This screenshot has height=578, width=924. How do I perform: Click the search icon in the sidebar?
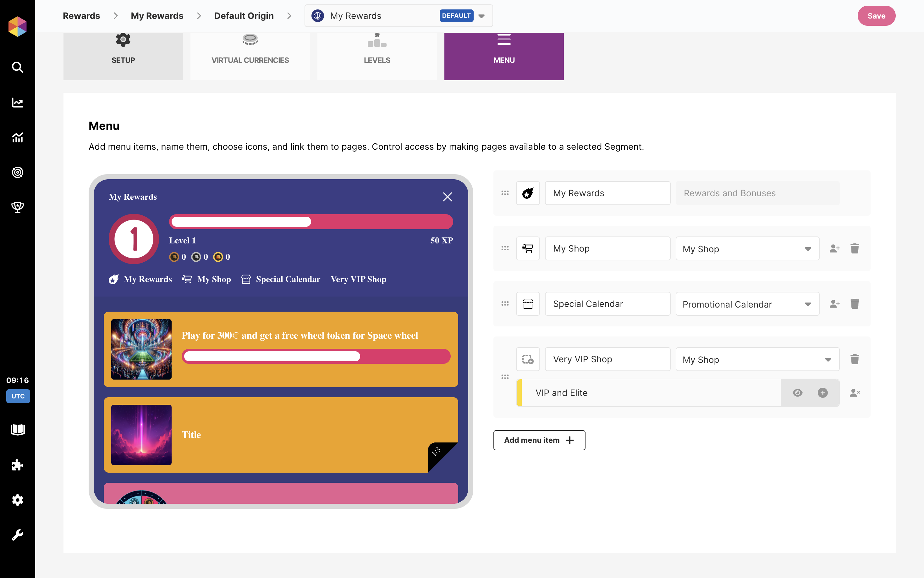tap(18, 67)
